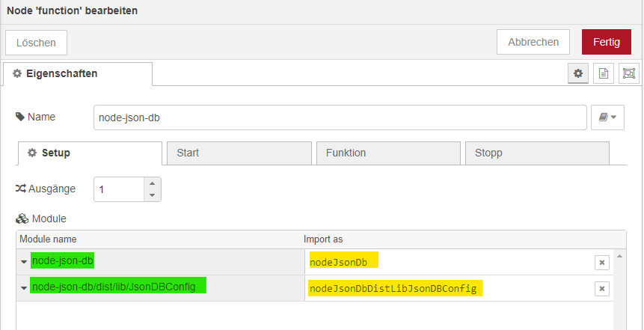This screenshot has height=330, width=644.
Task: Click Abbrechen to cancel editing
Action: 533,42
